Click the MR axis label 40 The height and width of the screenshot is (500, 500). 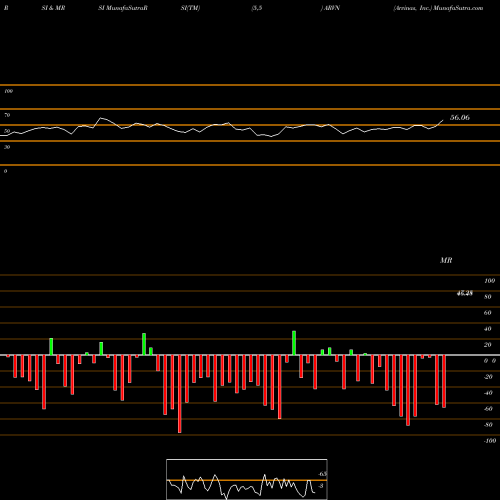488,329
